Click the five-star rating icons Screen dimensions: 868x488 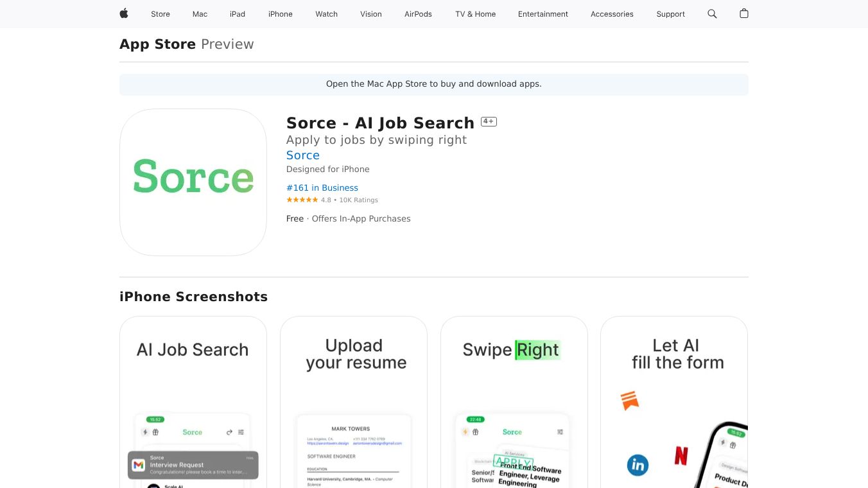tap(302, 200)
